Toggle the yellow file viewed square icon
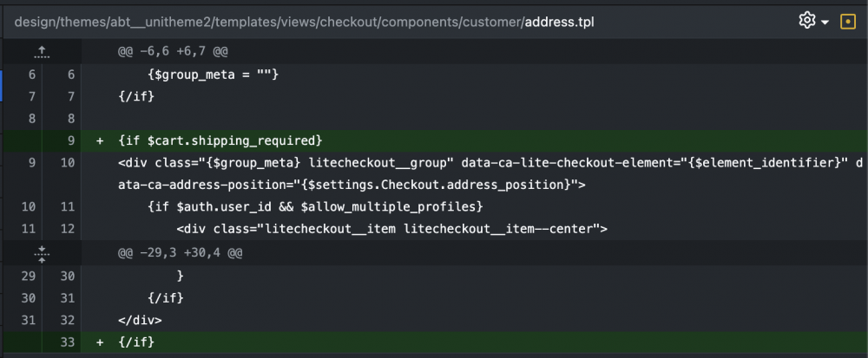Image resolution: width=868 pixels, height=358 pixels. [847, 21]
